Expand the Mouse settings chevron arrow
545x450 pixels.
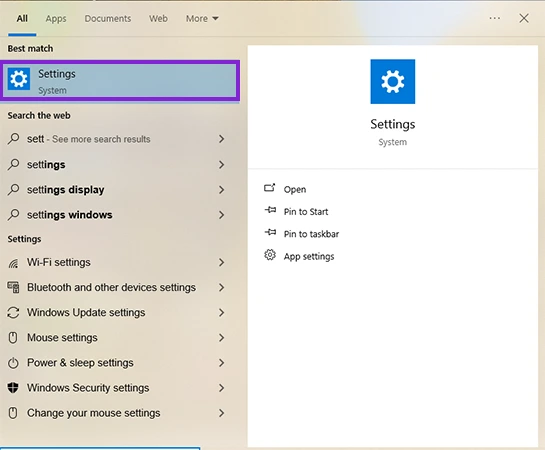coord(221,338)
